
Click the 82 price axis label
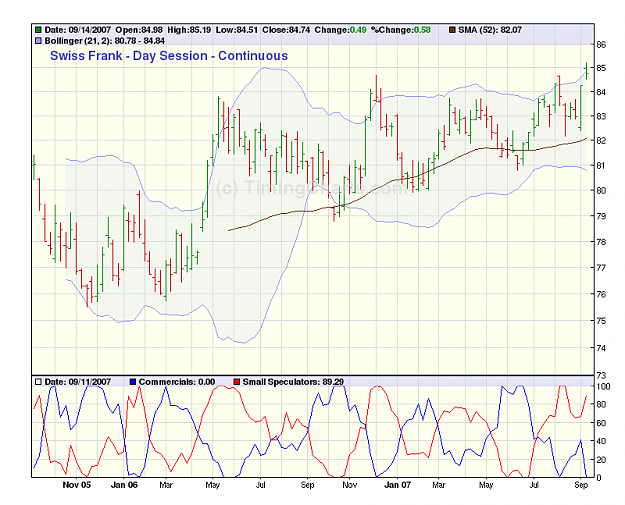pos(601,141)
